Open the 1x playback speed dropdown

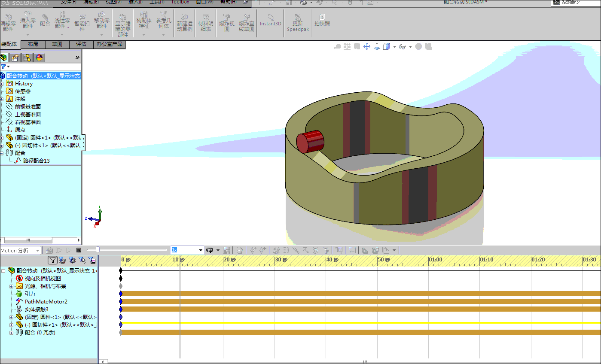[200, 250]
